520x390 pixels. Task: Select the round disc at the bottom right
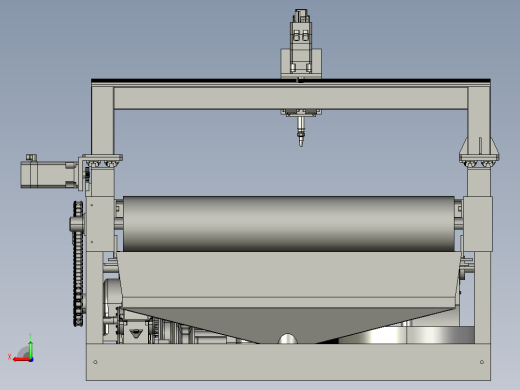(407, 335)
